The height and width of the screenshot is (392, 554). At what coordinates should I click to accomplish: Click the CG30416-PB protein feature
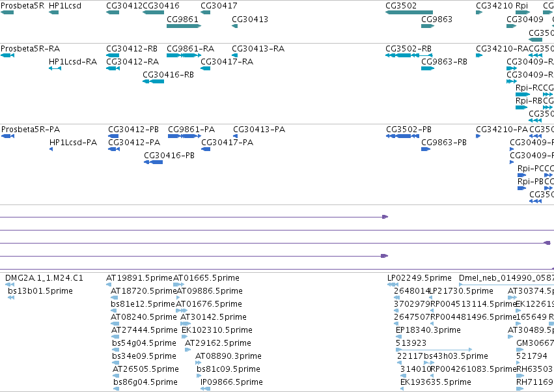[154, 162]
